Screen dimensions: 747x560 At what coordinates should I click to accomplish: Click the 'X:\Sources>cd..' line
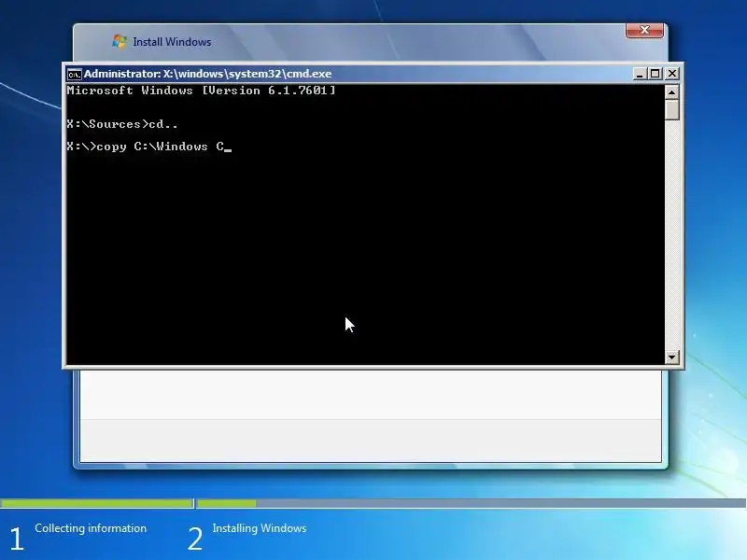(122, 124)
